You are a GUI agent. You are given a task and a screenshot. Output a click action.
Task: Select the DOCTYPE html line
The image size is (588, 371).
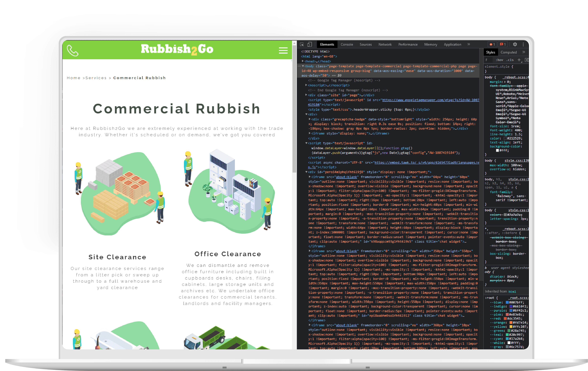click(315, 52)
